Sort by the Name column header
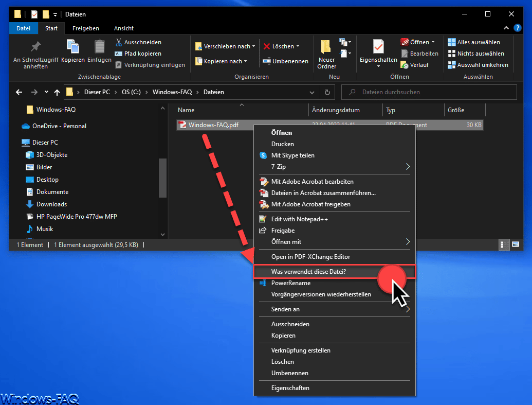Screen dimensions: 532x405 point(242,110)
